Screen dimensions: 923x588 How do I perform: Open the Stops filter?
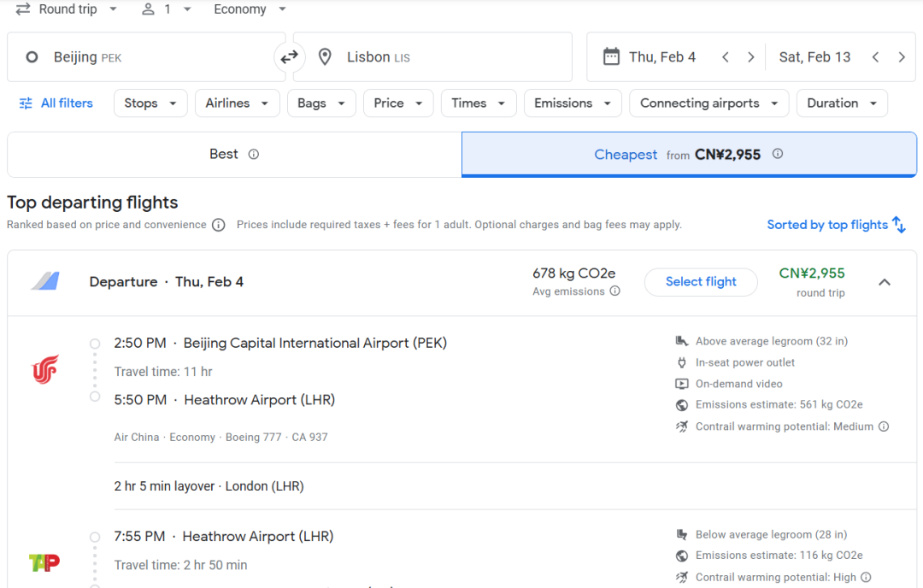(x=150, y=103)
